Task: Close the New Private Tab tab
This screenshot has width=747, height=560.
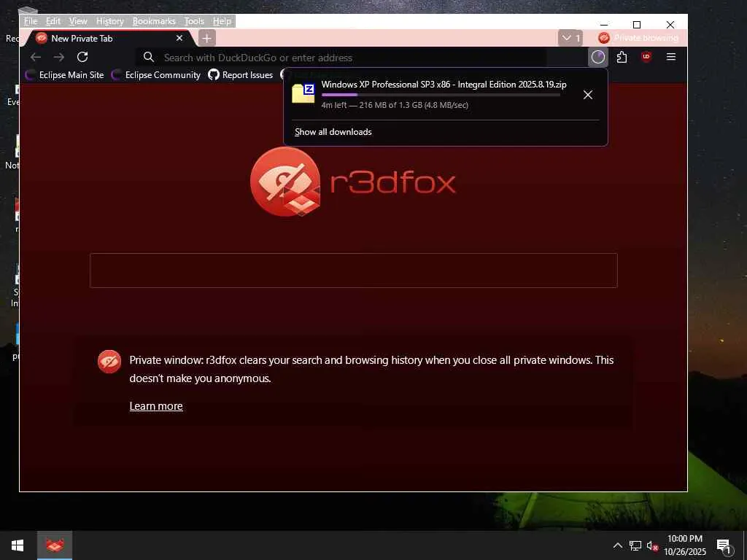Action: tap(179, 38)
